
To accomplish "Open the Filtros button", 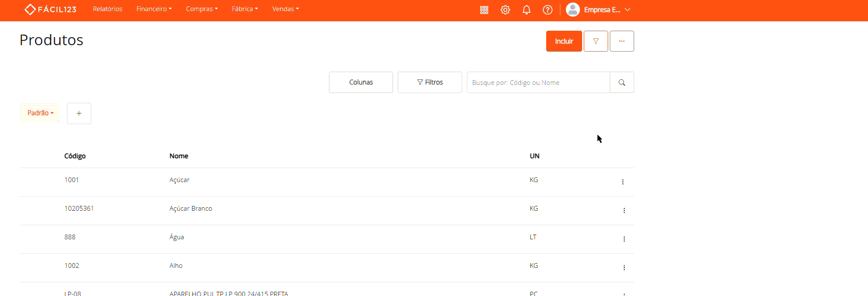I will (x=430, y=82).
